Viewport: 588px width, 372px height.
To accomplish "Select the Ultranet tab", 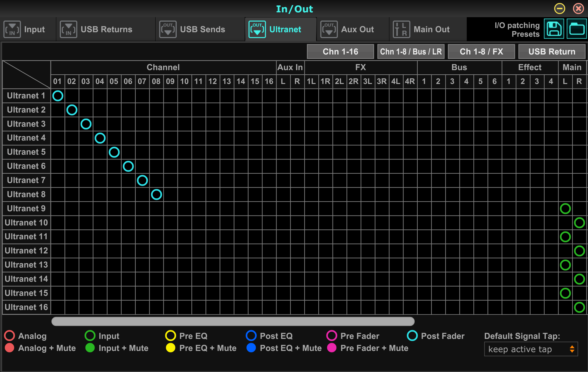I will coord(281,29).
